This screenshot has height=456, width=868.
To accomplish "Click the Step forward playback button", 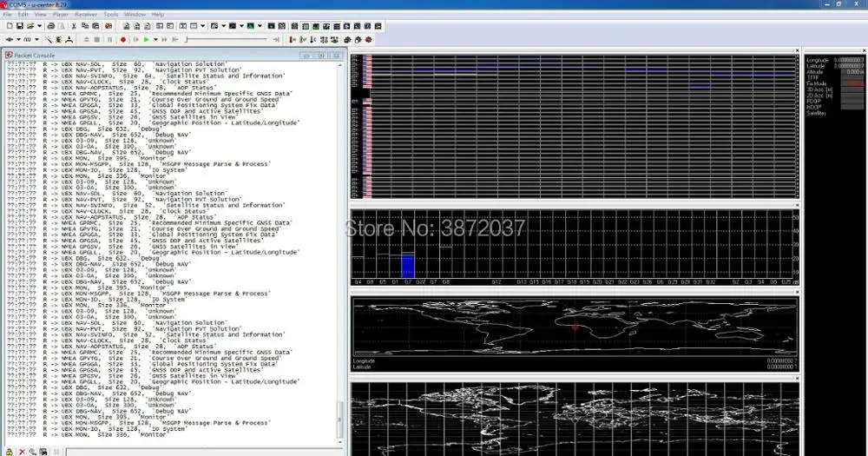I will click(x=135, y=40).
